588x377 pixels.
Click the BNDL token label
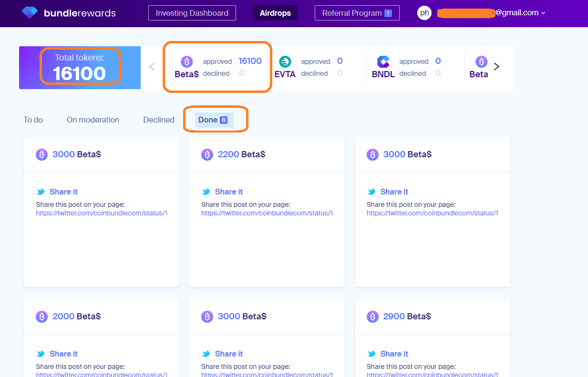pos(383,74)
